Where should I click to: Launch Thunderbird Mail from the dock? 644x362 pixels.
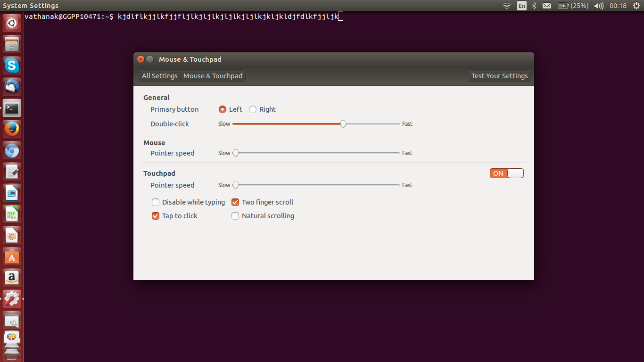12,87
